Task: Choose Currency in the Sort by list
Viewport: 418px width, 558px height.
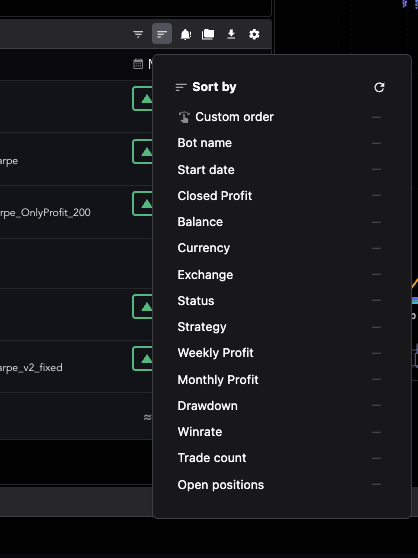Action: [203, 248]
